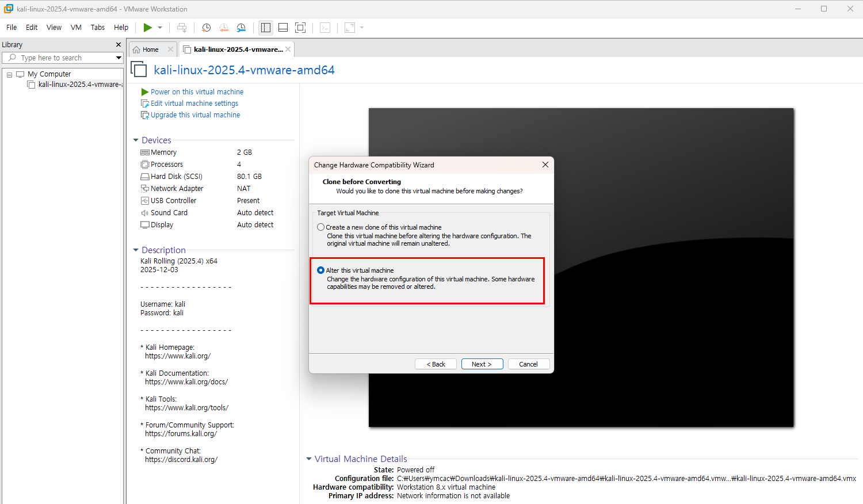Screen dimensions: 863x504
Task: Toggle the library sidebar view icon
Action: point(266,28)
